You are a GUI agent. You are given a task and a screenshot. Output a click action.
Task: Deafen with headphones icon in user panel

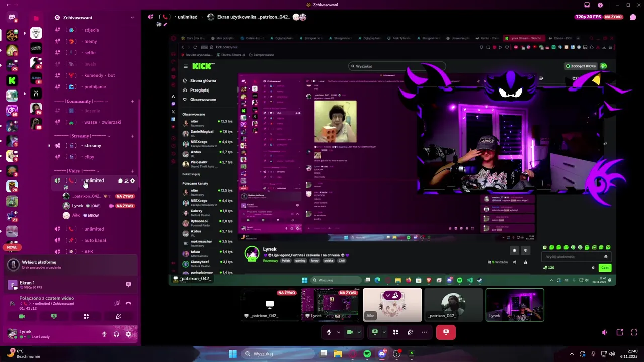pyautogui.click(x=116, y=334)
